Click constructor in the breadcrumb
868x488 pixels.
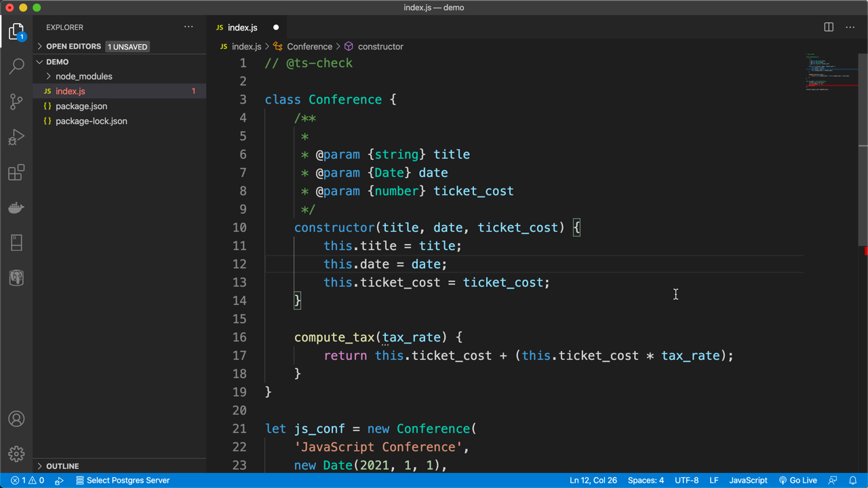(x=380, y=47)
